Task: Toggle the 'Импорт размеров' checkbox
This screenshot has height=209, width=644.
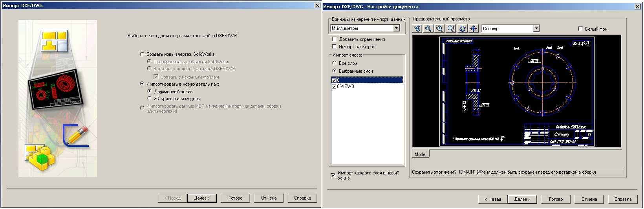Action: [x=335, y=47]
